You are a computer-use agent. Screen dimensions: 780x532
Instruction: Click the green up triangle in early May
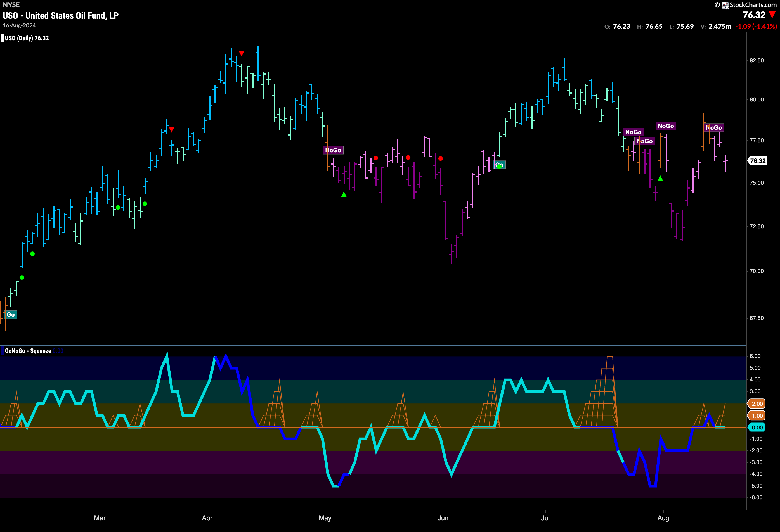(x=344, y=194)
